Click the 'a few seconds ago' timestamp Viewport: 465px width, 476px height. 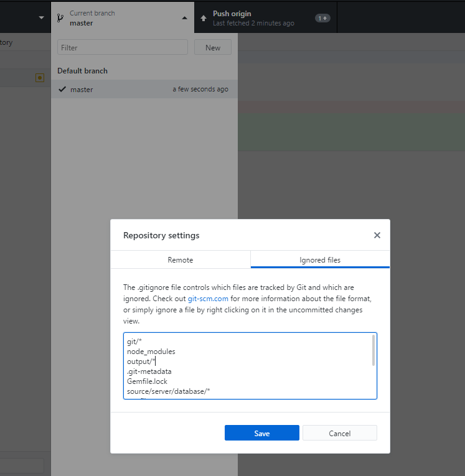pos(200,89)
